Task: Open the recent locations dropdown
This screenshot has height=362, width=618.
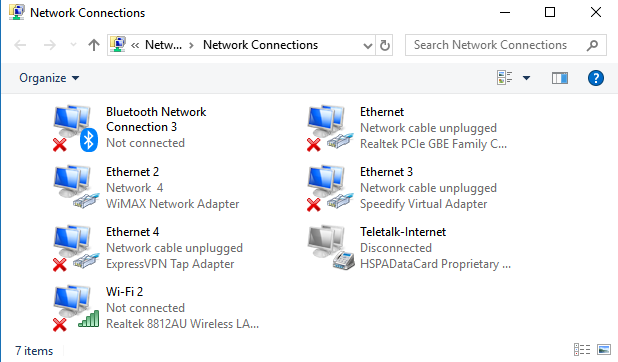Action: pos(73,45)
